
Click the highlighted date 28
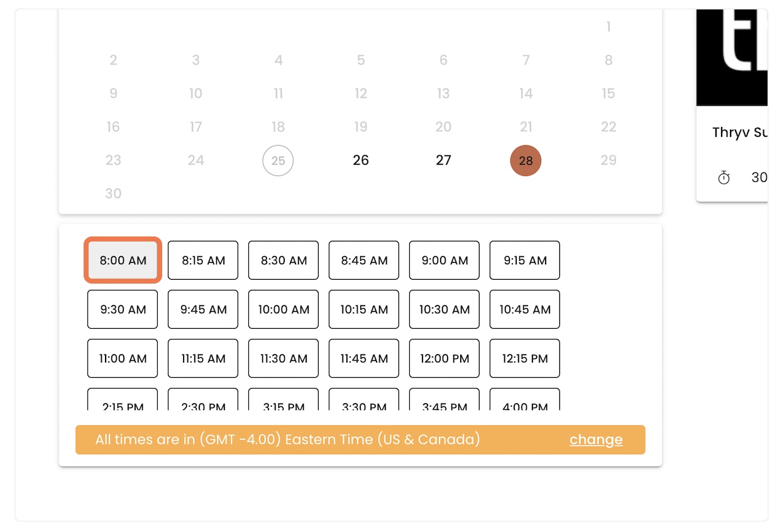[526, 160]
